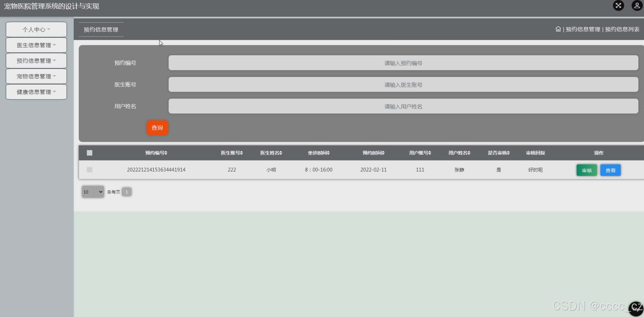Click the green 审核 button
Screen dimensions: 644x317
pos(586,170)
